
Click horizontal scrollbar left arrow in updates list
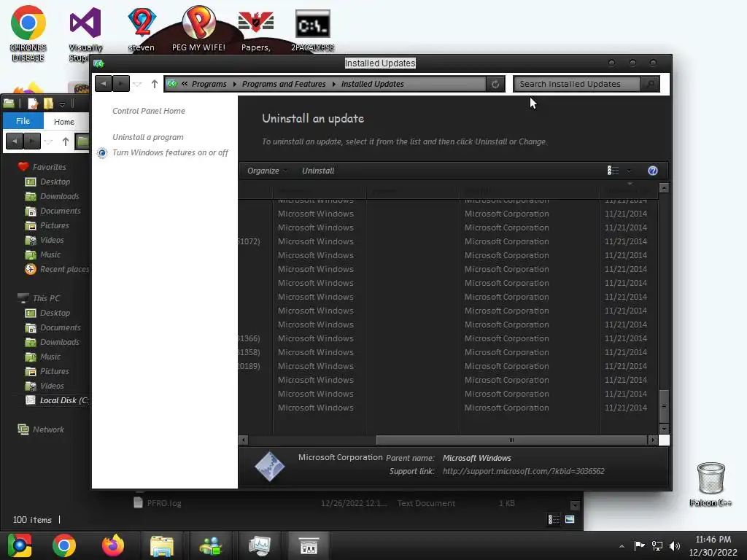click(244, 440)
